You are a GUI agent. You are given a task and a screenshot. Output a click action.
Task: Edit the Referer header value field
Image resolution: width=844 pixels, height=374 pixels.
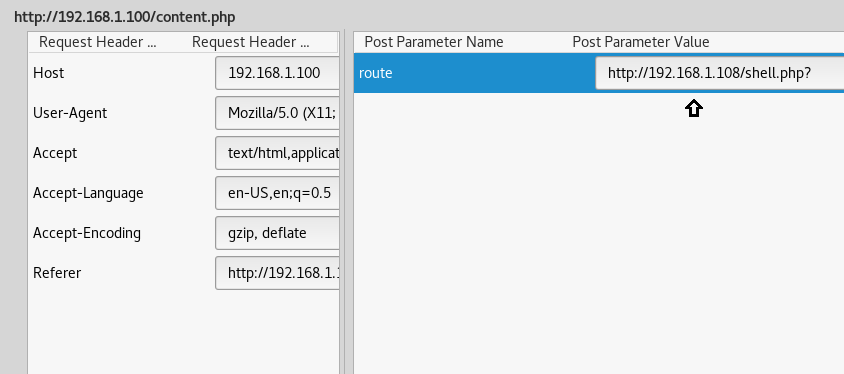pyautogui.click(x=277, y=273)
